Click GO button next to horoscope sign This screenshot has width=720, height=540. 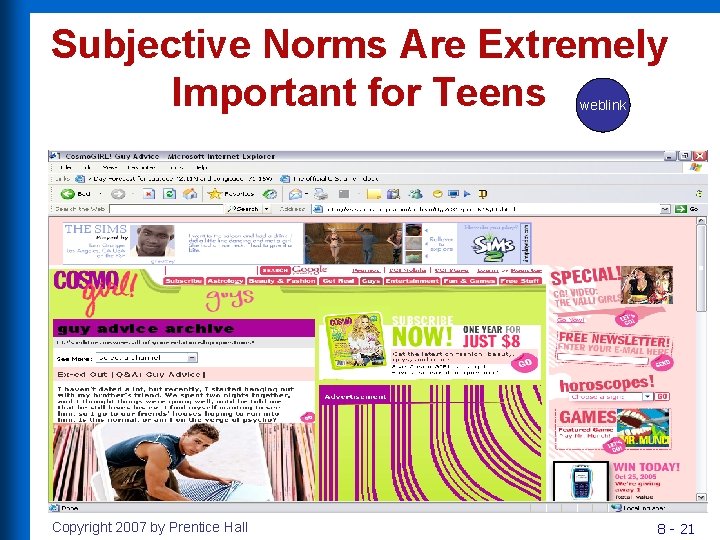pos(662,396)
